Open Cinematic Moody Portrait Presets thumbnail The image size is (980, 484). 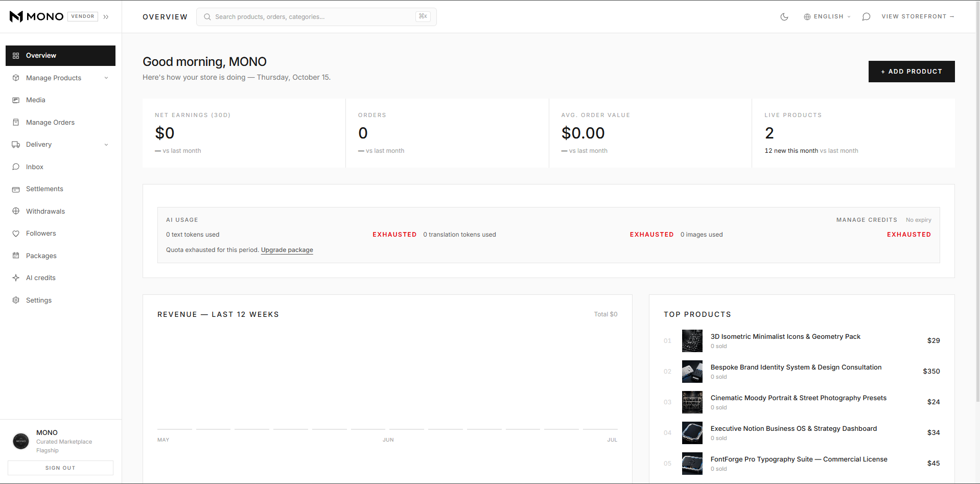(692, 402)
